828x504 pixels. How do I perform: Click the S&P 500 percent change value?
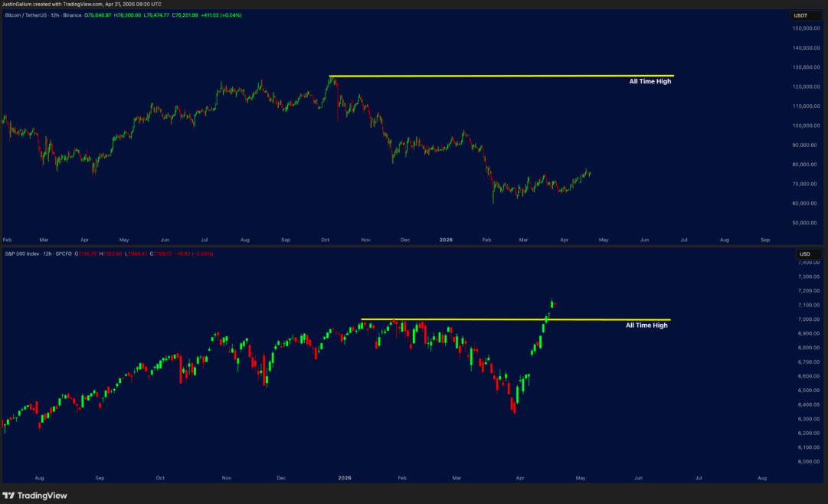pyautogui.click(x=201, y=253)
